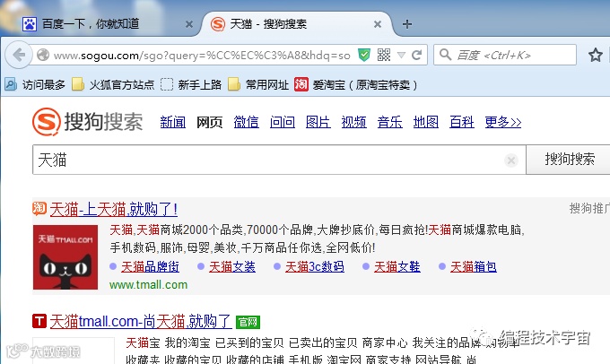Viewport: 610px width, 364px height.
Task: Close the 天猫 - 搜狗搜索 tab
Action: pyautogui.click(x=378, y=24)
